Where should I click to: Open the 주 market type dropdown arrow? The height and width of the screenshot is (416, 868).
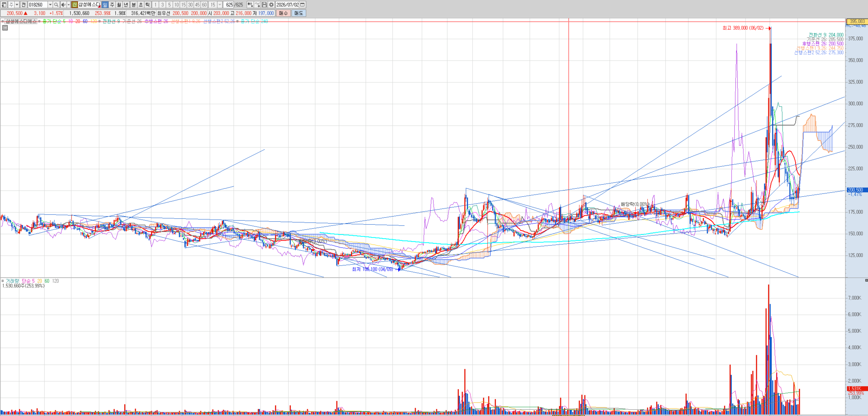pos(17,5)
